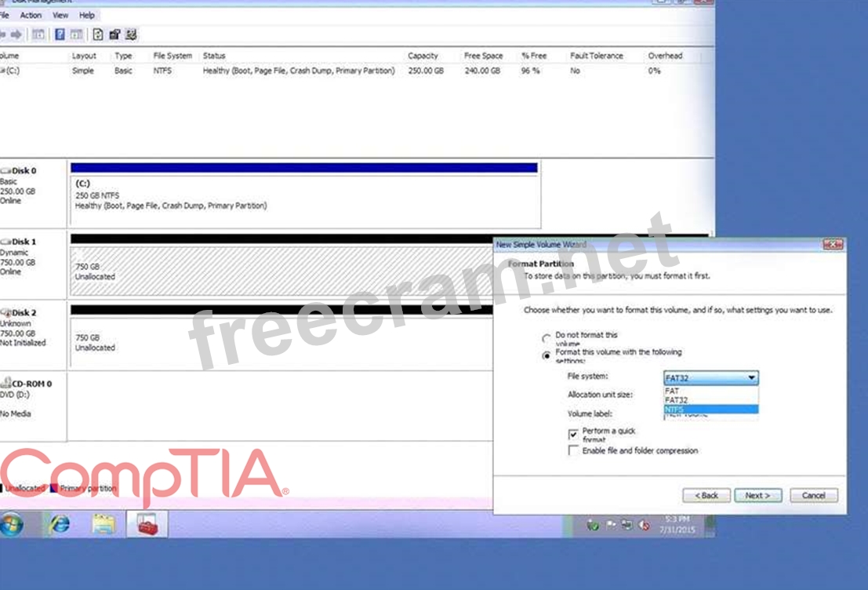Viewport: 868px width, 590px height.
Task: Click the green shield tray icon
Action: coord(593,525)
